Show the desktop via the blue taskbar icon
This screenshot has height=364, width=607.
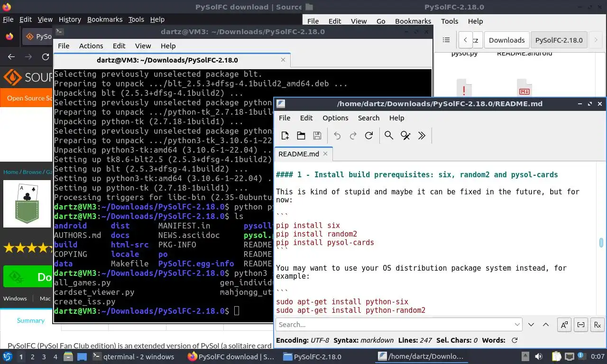click(82, 357)
